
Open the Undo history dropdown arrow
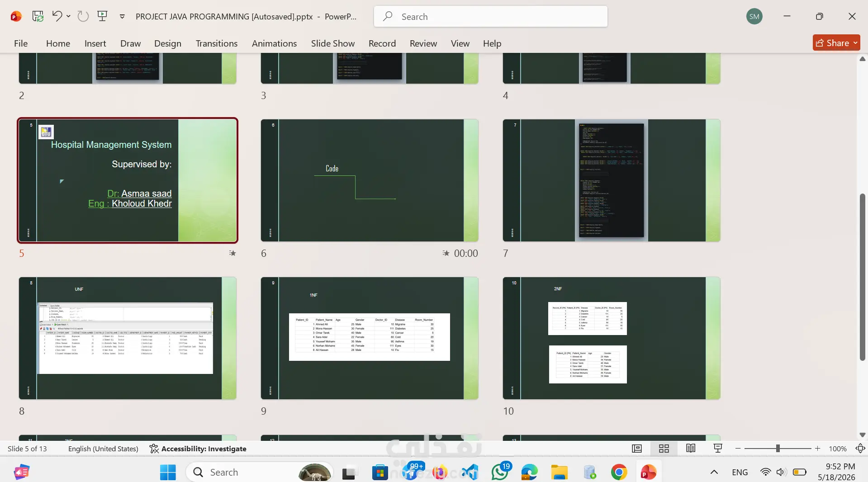tap(68, 16)
